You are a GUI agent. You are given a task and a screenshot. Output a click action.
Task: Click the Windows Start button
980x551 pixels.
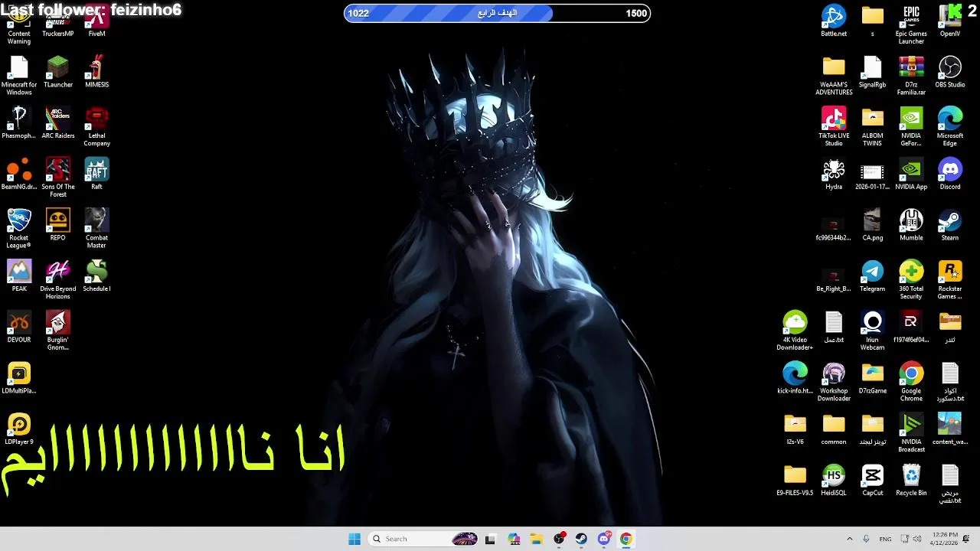[x=354, y=539]
